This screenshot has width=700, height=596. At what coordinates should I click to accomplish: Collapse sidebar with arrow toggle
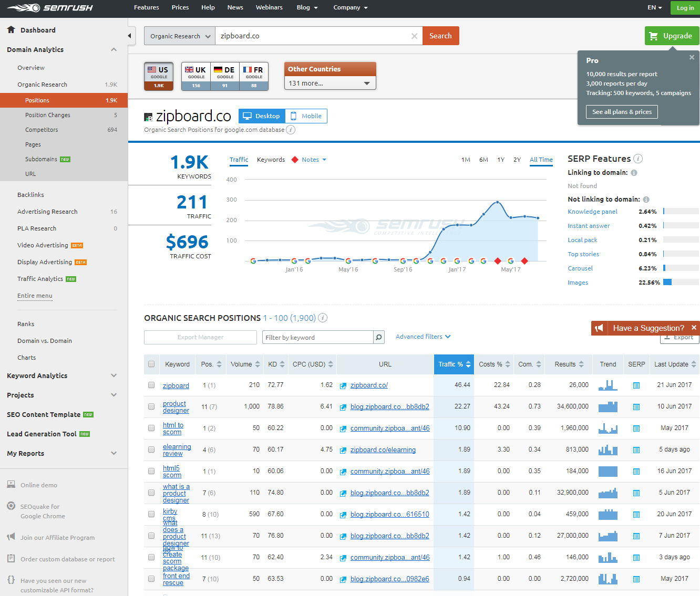[x=130, y=36]
